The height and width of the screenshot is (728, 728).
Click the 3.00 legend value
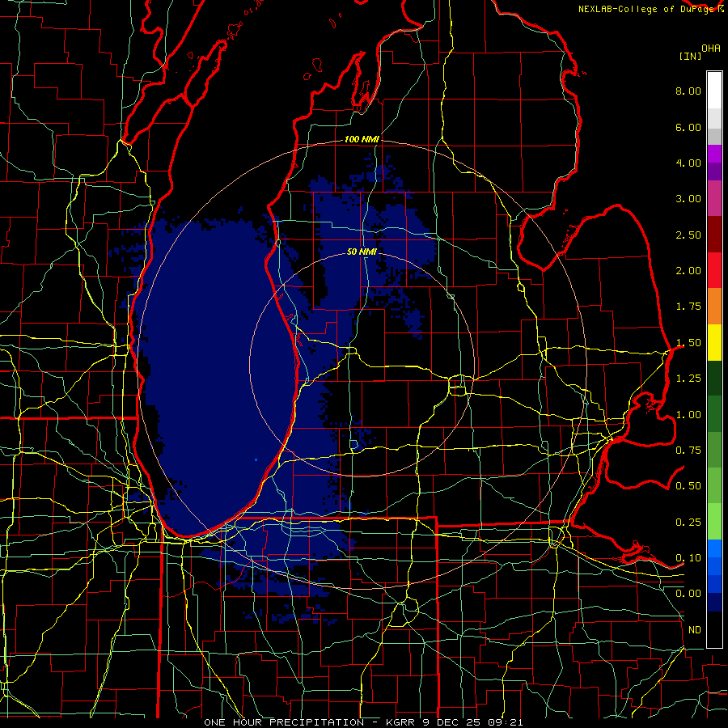tap(688, 199)
